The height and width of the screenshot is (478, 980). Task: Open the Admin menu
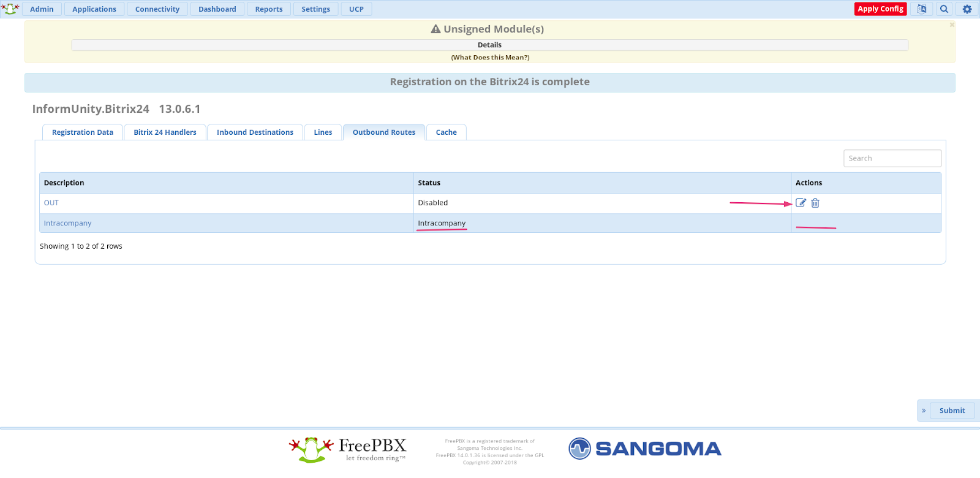click(x=42, y=9)
